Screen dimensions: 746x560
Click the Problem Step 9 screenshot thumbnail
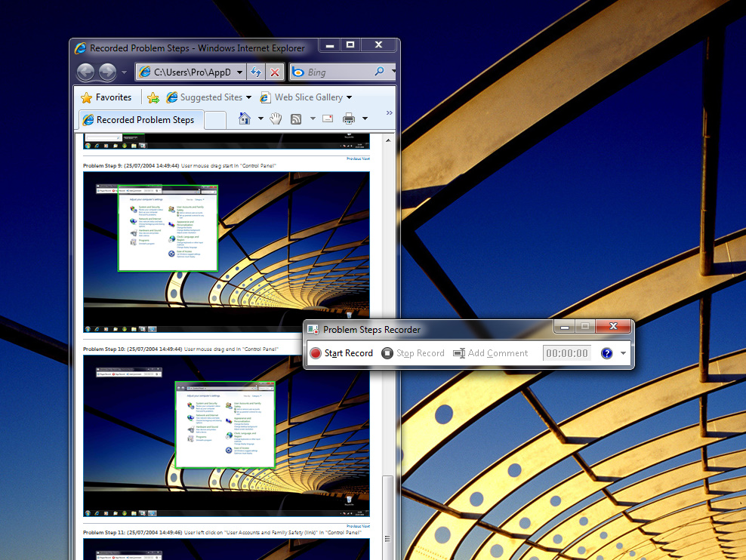[x=227, y=252]
